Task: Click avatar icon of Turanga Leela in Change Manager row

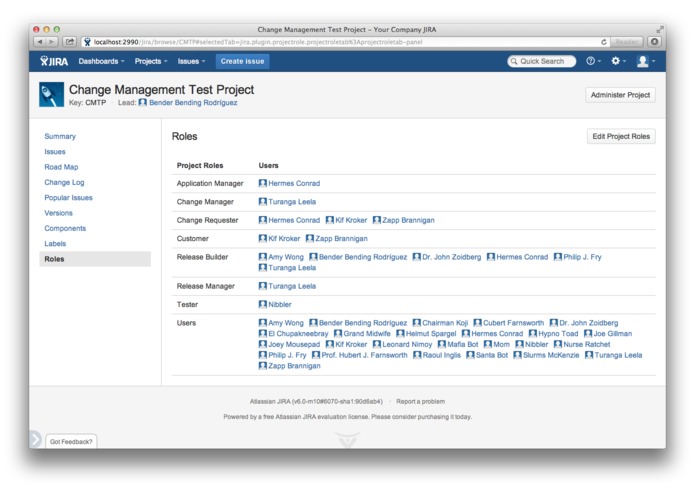Action: click(x=262, y=202)
